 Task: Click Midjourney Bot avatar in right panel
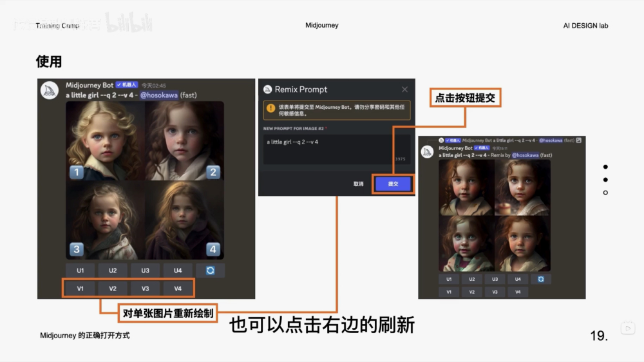click(x=427, y=151)
